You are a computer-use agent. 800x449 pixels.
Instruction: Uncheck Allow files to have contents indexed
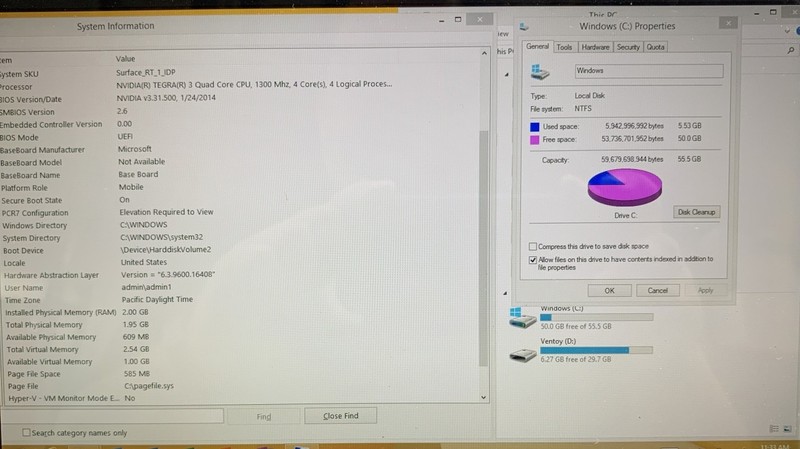[x=533, y=260]
